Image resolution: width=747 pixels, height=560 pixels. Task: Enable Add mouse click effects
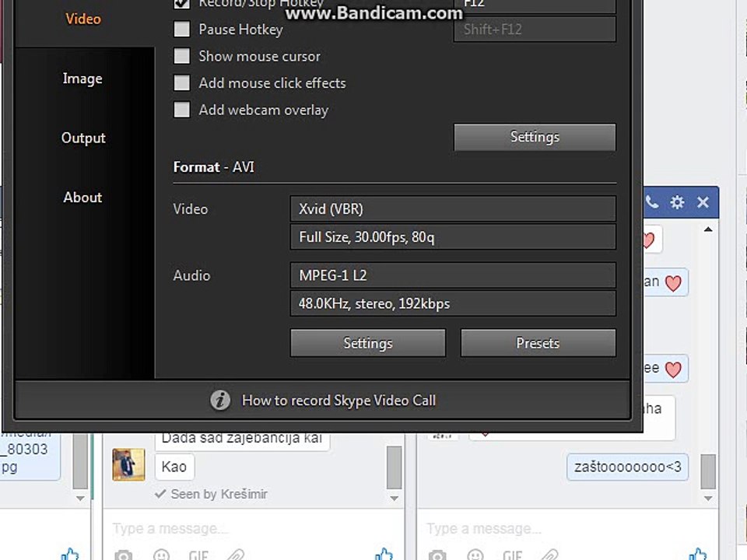click(x=181, y=82)
